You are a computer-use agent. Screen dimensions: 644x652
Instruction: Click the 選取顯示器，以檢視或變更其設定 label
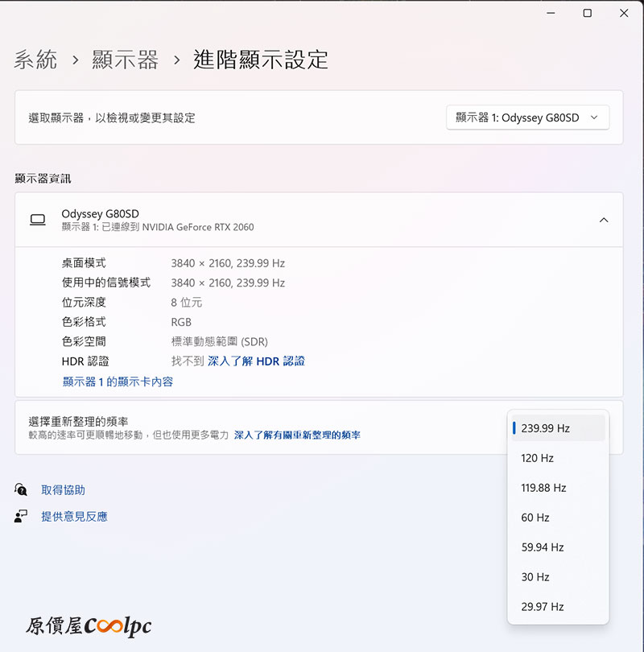(x=112, y=118)
